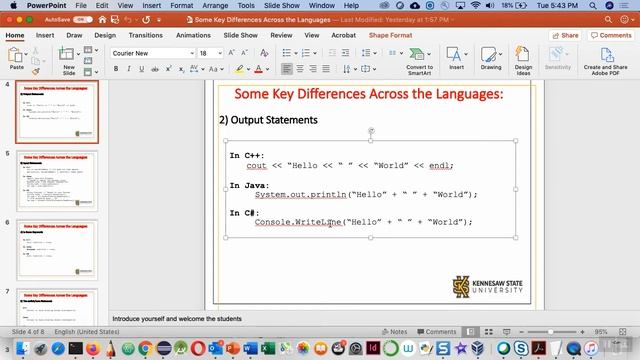This screenshot has height=360, width=640.
Task: Center the text alignment
Action: point(300,69)
